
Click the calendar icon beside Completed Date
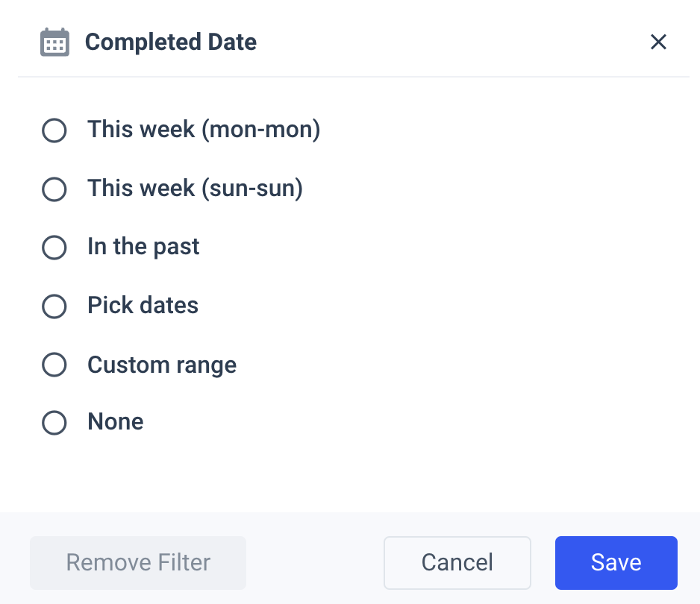[54, 43]
